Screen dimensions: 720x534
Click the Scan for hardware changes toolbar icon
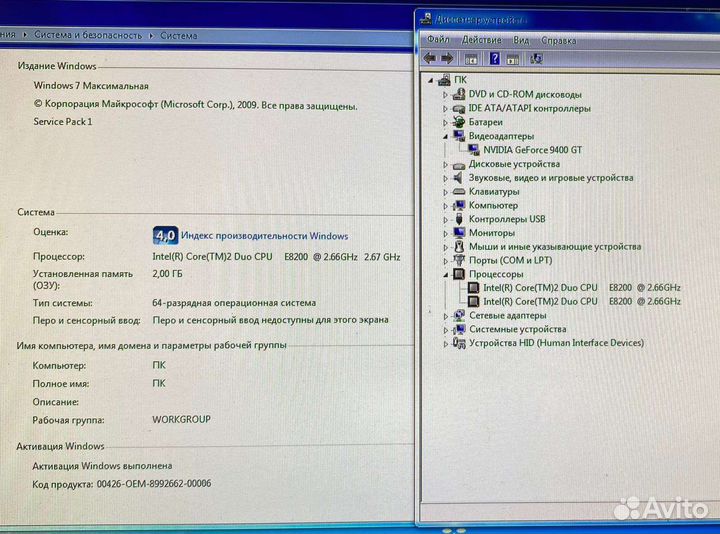[x=536, y=58]
